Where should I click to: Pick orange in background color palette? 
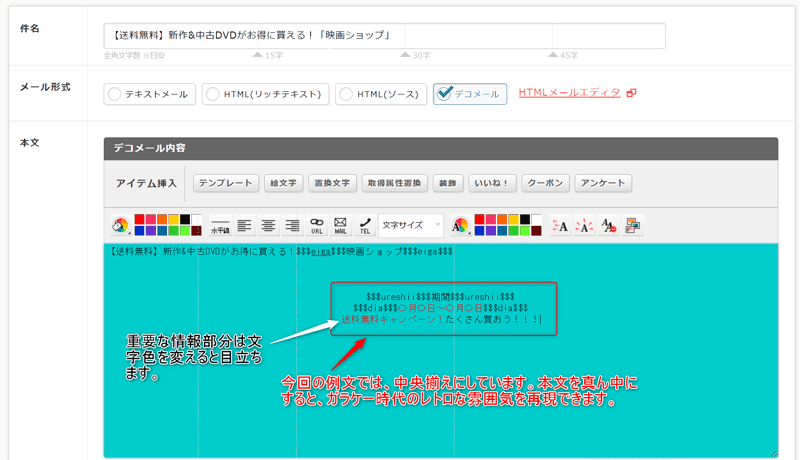point(162,219)
